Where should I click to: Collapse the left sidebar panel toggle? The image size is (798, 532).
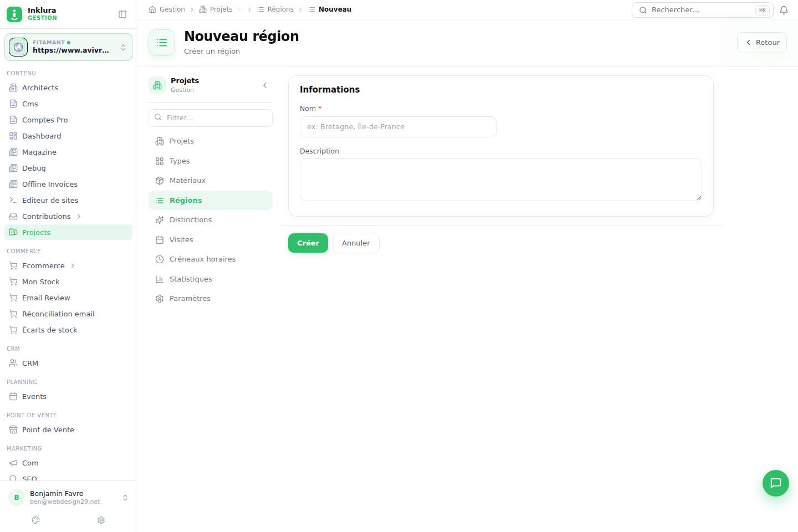[122, 14]
